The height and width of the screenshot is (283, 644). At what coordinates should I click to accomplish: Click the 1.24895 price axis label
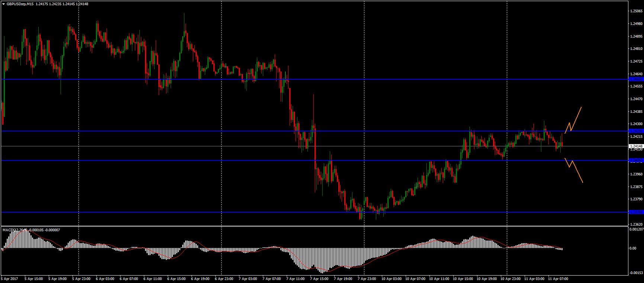637,36
